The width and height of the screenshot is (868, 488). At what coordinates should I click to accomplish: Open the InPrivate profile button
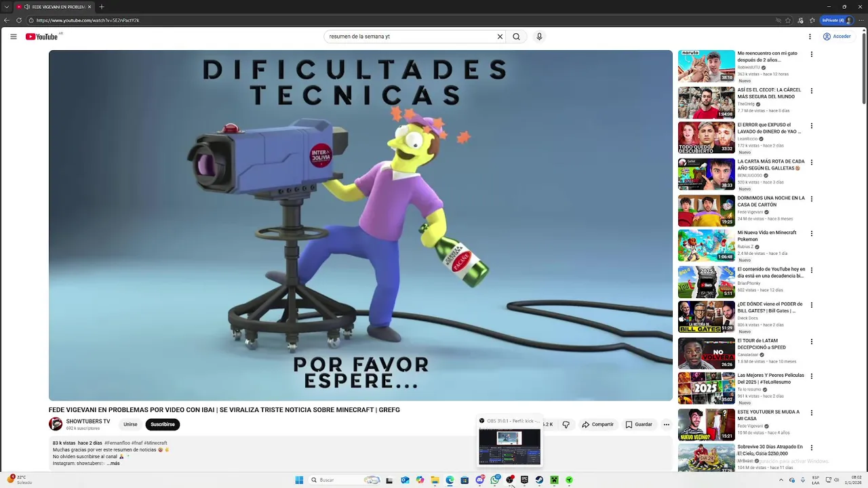coord(836,20)
